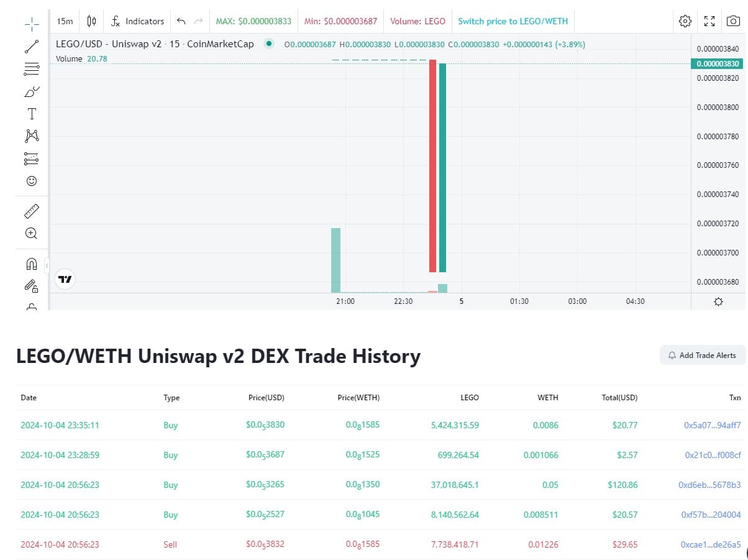Redo the last chart action
The height and width of the screenshot is (560, 748).
(x=199, y=21)
